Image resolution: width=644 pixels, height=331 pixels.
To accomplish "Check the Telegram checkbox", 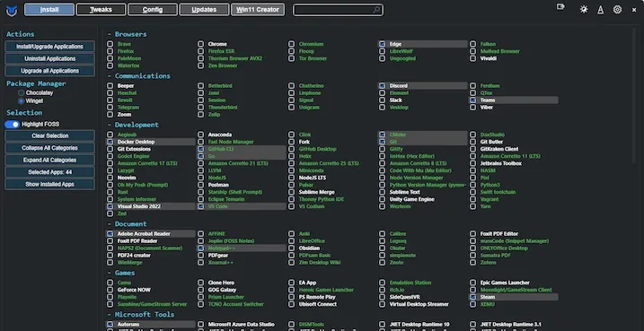I will coord(110,108).
